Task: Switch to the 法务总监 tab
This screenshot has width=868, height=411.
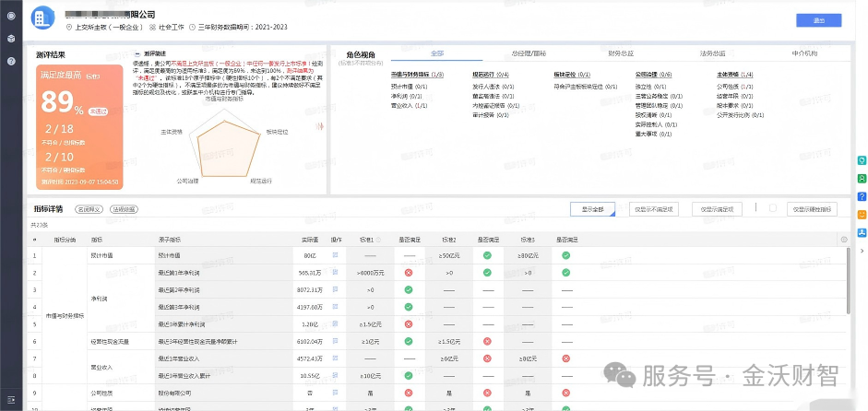Action: (x=712, y=53)
